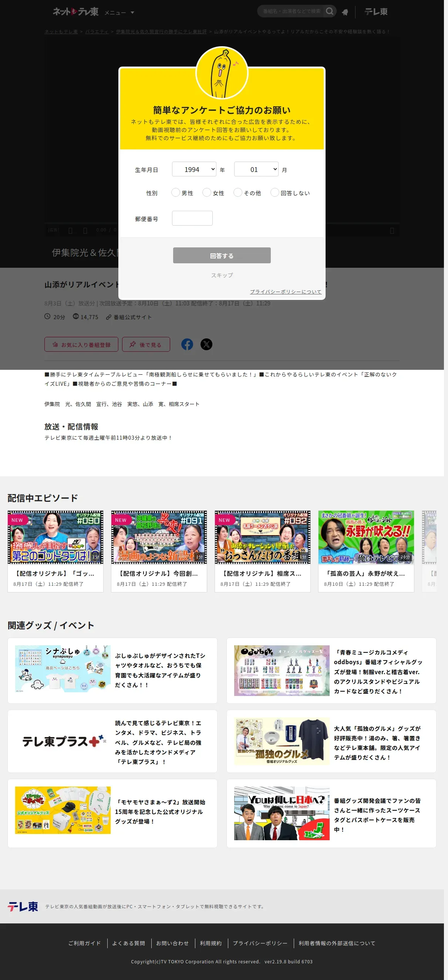
Task: Click fullscreen icon on video player
Action: (x=392, y=230)
